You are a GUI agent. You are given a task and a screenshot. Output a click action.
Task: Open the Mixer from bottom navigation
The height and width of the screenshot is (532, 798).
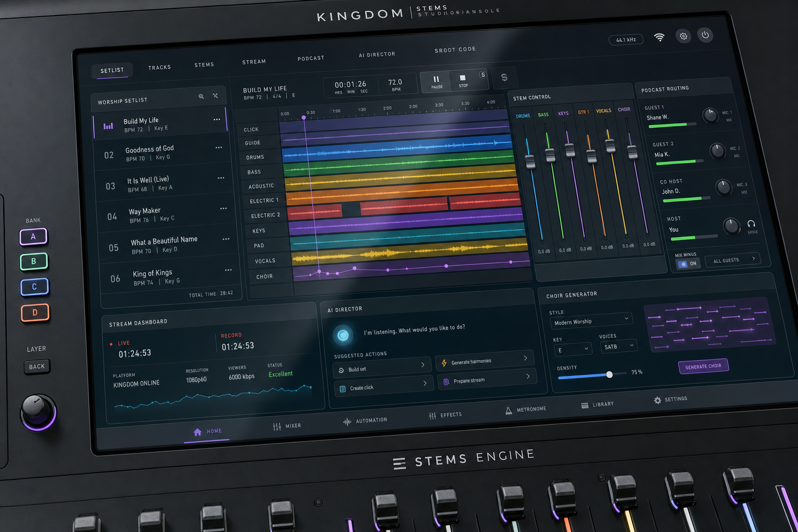[x=287, y=427]
